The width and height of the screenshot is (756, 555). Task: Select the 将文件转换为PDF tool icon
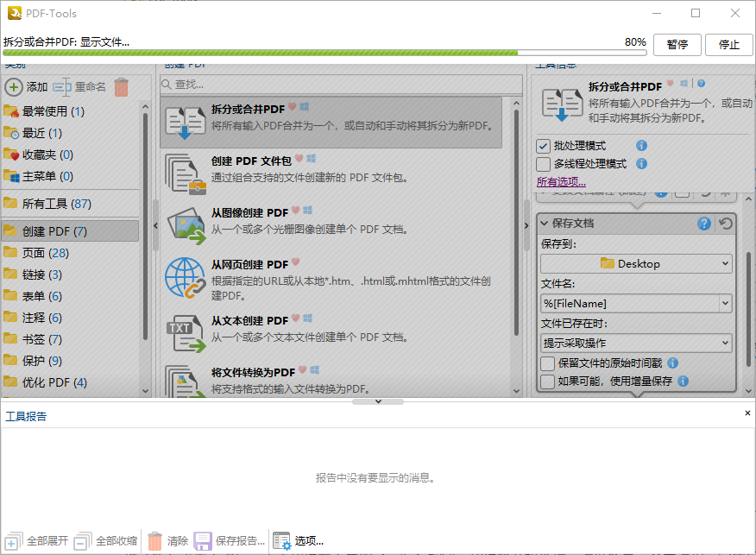coord(186,382)
